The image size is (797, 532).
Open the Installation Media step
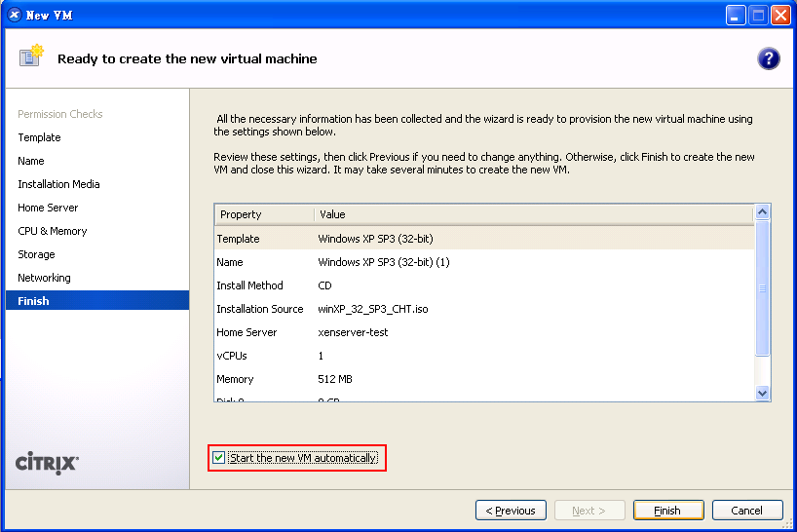tap(58, 184)
